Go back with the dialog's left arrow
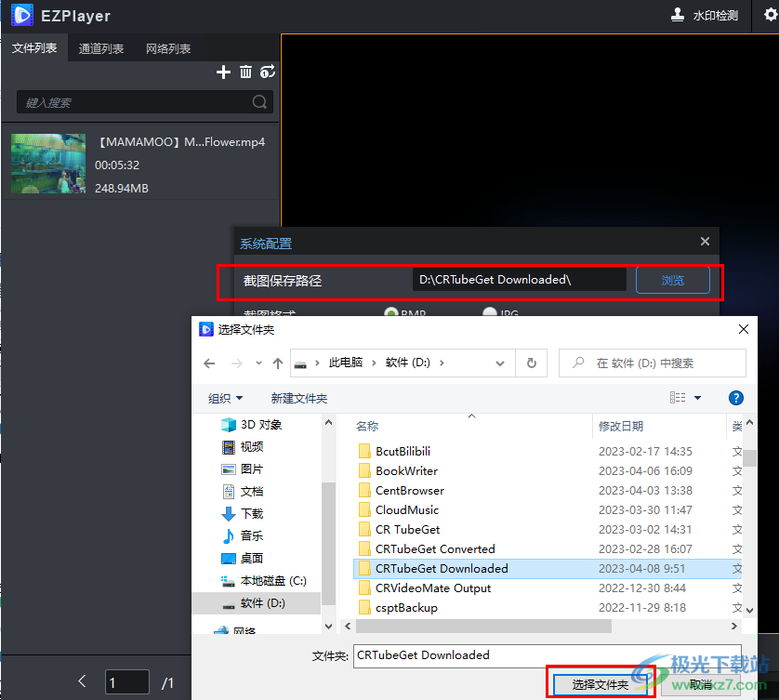779x700 pixels. [209, 363]
